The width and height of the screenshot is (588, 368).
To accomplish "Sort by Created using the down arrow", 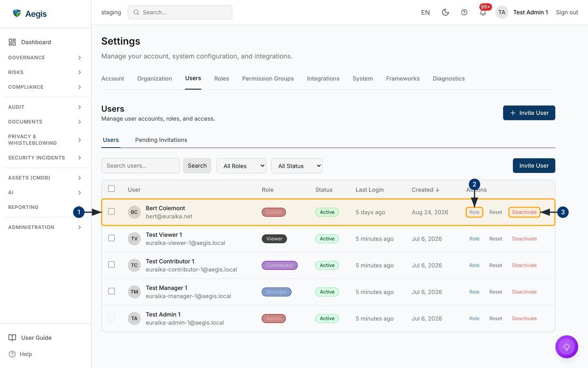I will point(438,190).
